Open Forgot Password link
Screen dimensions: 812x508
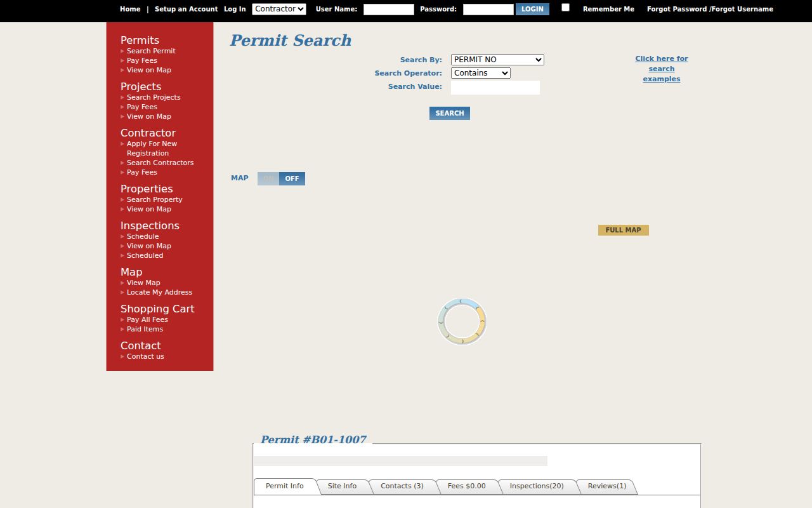[x=677, y=9]
